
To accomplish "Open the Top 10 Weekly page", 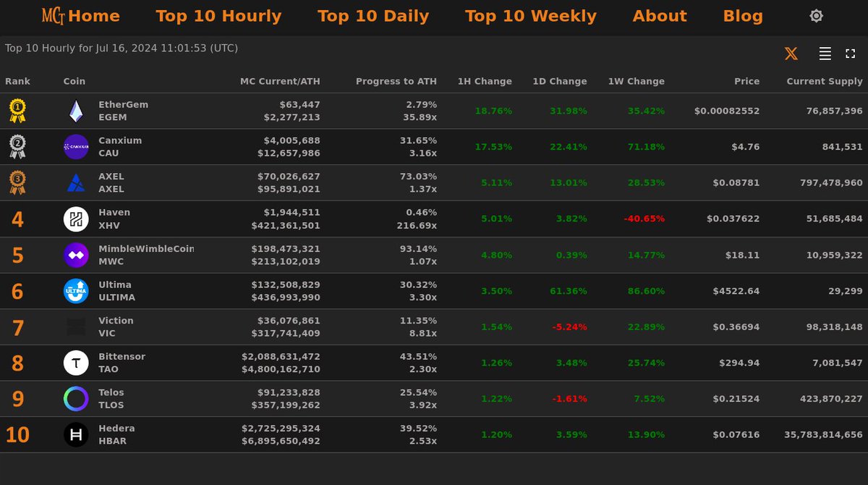I will [531, 16].
